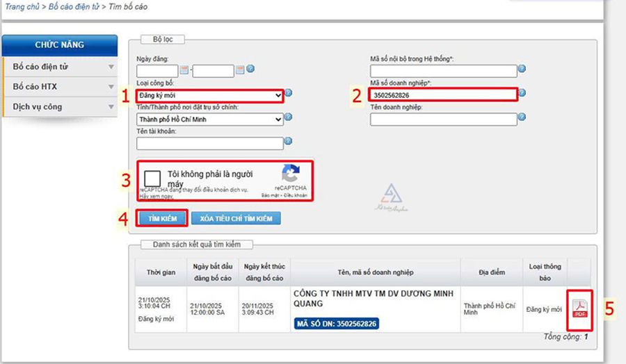This screenshot has width=626, height=364.
Task: Open the start date calendar picker
Action: click(184, 69)
